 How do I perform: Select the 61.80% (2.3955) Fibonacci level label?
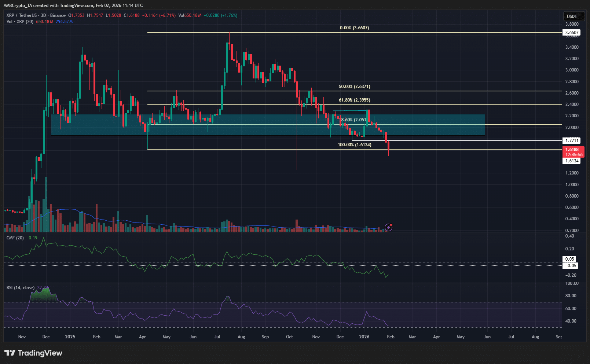click(354, 100)
